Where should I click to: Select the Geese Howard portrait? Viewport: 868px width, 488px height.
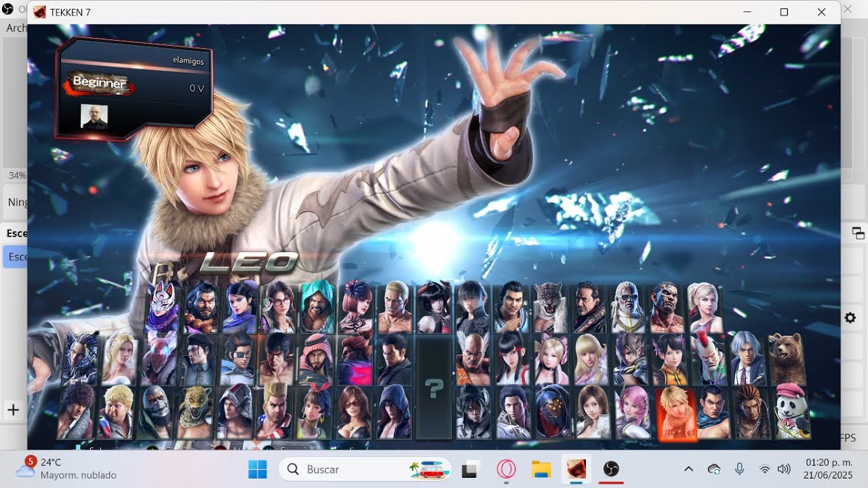[x=395, y=308]
